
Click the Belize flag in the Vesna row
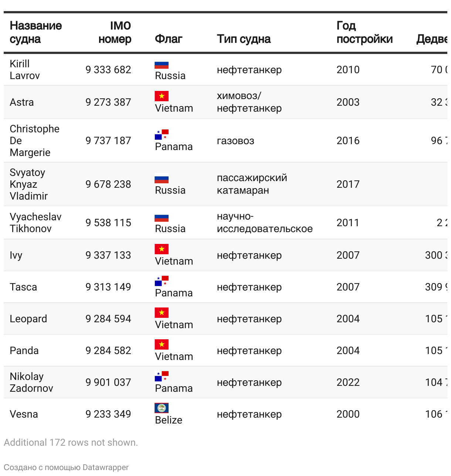coord(162,408)
